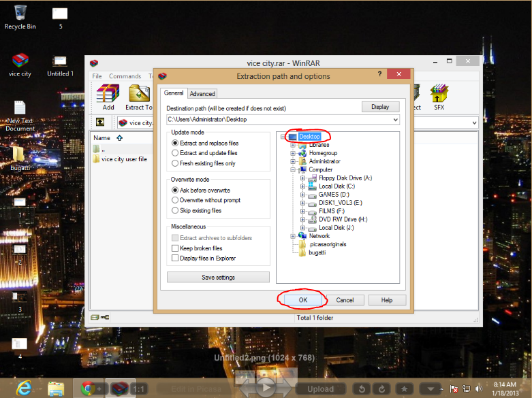Click the OK button

tap(303, 300)
